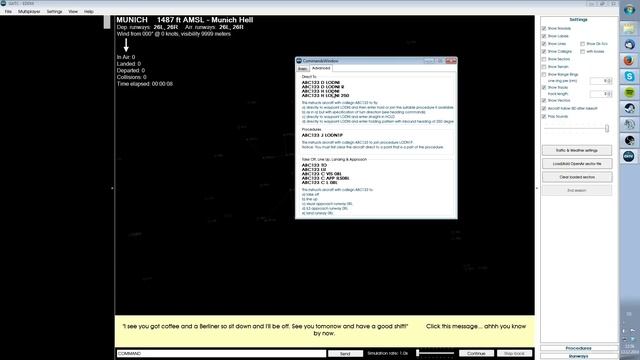Open the Windows Explorer taskbar icon
The height and width of the screenshot is (360, 640).
coord(629,28)
